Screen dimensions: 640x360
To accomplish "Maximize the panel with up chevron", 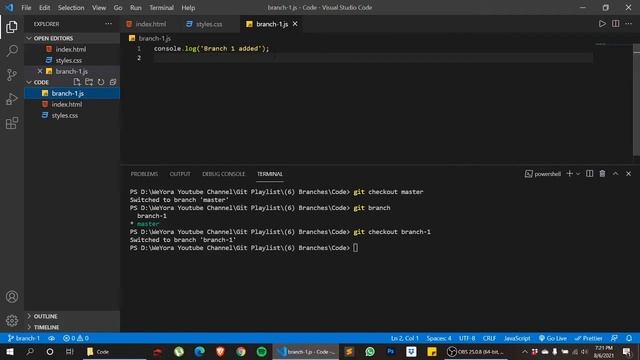I will [x=616, y=174].
